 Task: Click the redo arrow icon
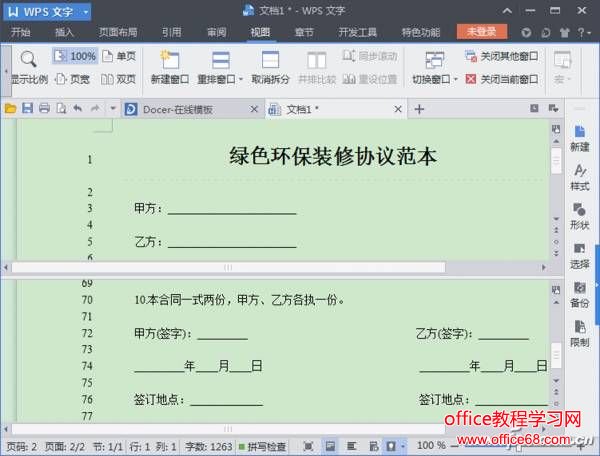point(95,109)
